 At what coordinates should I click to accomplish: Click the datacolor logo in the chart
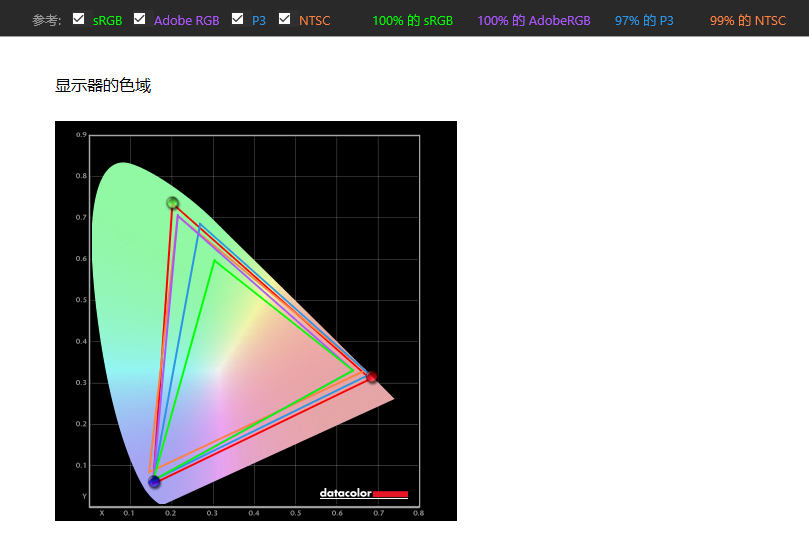coord(363,493)
